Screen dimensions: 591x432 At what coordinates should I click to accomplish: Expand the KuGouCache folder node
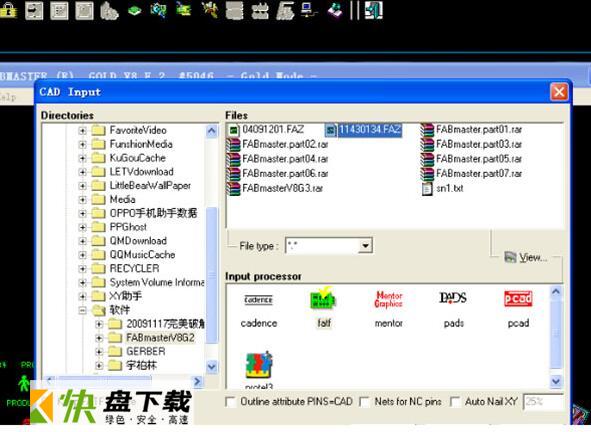tap(82, 158)
